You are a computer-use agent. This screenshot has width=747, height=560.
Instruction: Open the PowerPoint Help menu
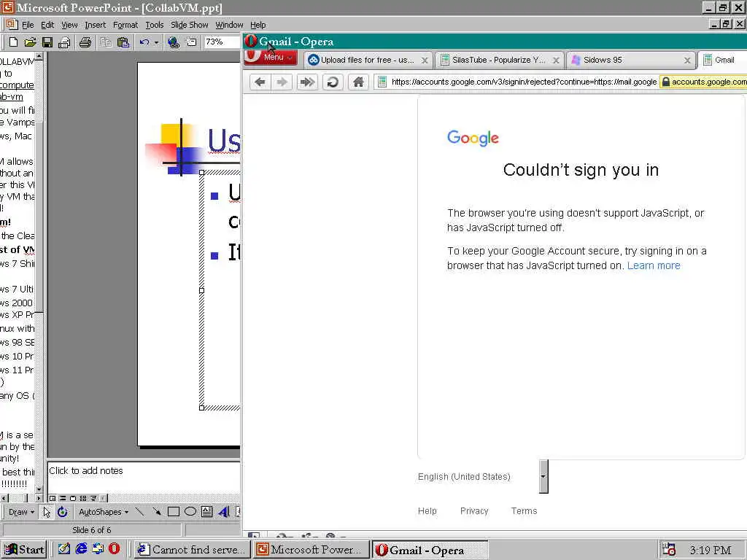pyautogui.click(x=258, y=25)
